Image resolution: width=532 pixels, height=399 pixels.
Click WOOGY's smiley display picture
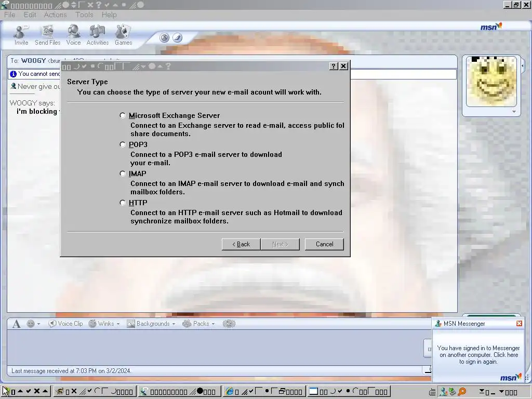click(x=491, y=82)
